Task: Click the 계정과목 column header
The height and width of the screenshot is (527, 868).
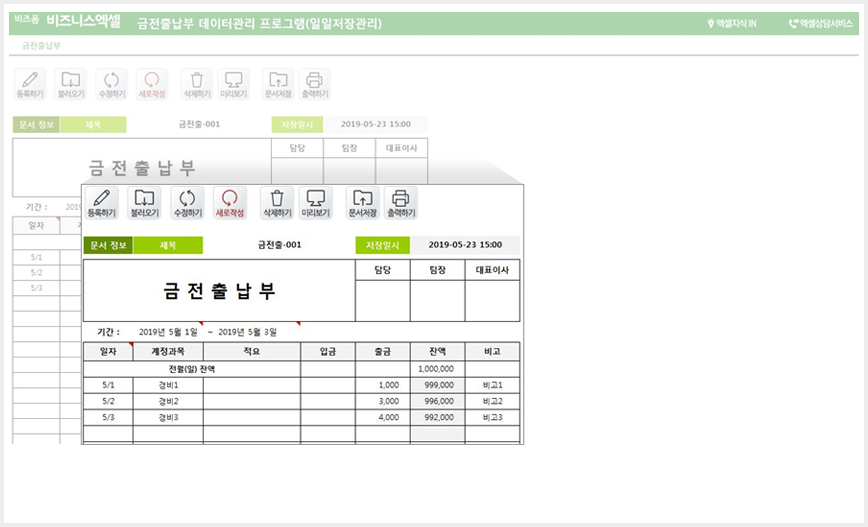Action: (168, 352)
